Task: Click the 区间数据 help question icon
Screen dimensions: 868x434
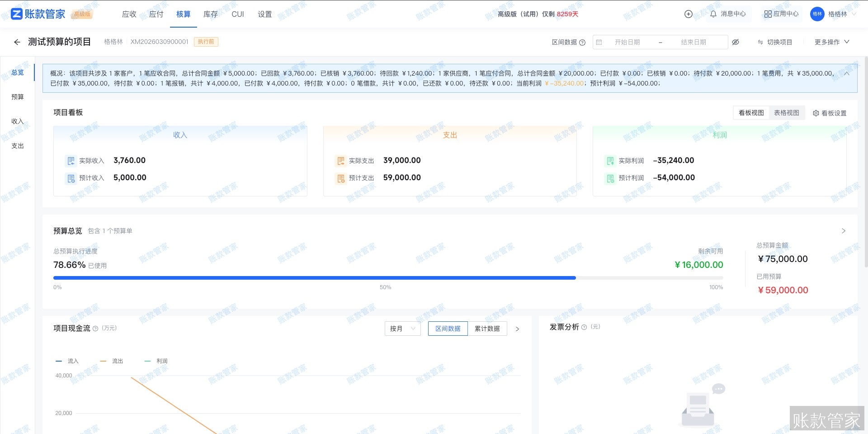Action: [582, 43]
